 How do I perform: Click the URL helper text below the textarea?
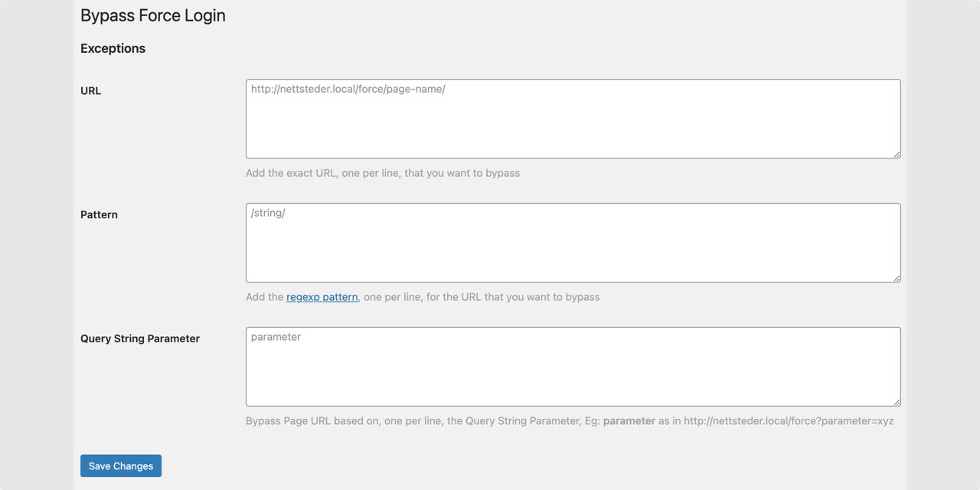(383, 173)
